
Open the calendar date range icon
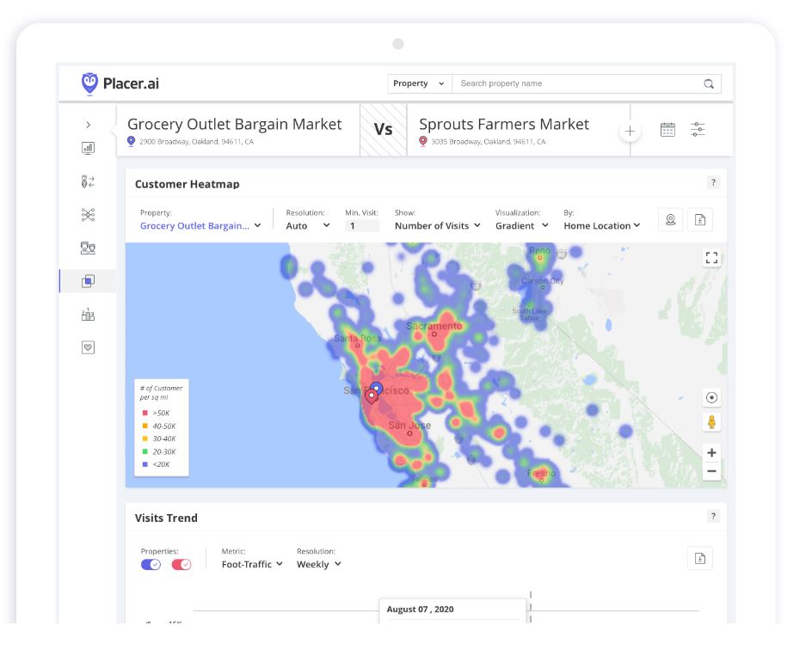coord(668,129)
